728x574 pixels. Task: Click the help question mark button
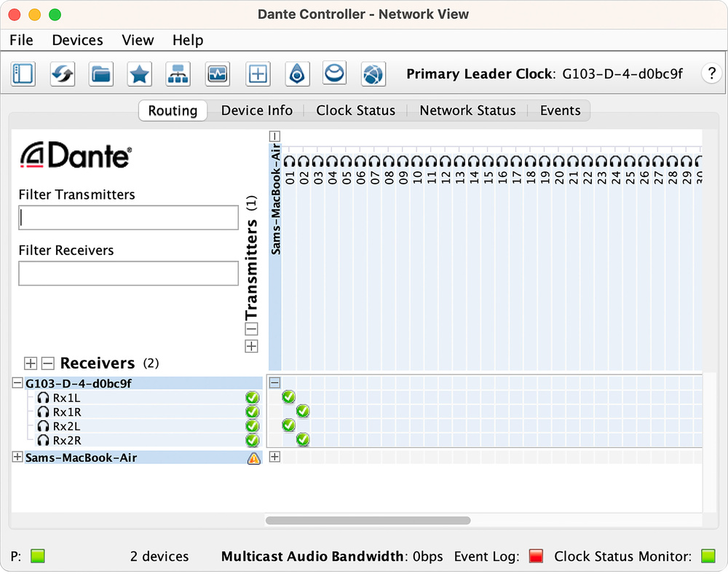coord(711,74)
